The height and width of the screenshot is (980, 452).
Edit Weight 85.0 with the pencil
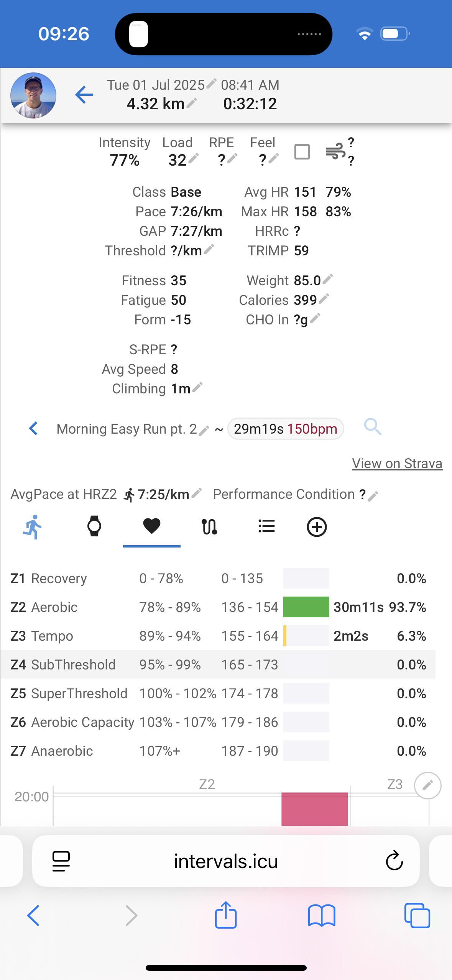pos(328,279)
